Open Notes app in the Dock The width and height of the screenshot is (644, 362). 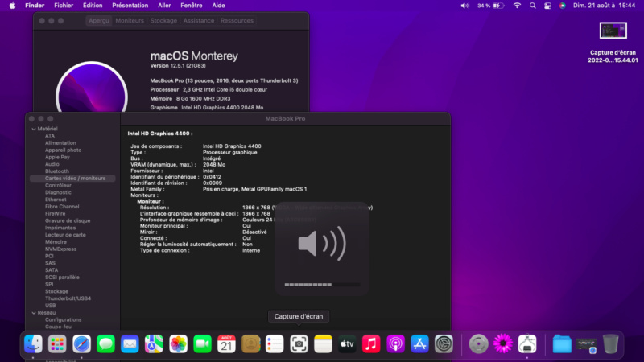[x=324, y=344]
